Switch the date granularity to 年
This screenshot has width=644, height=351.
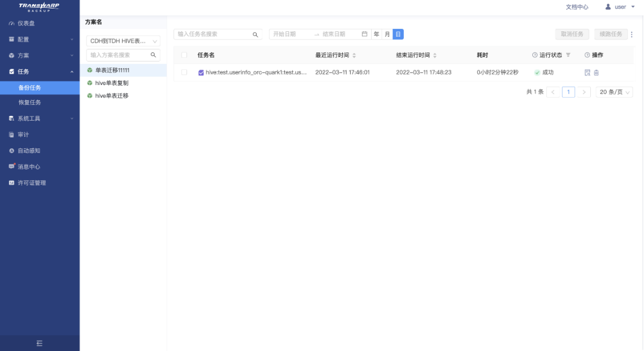376,34
